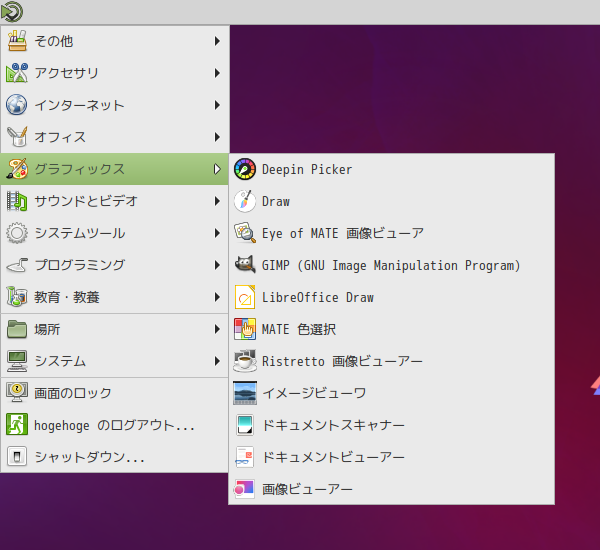Click the イメージビューワ landscape icon
Viewport: 600px width, 550px height.
(245, 393)
